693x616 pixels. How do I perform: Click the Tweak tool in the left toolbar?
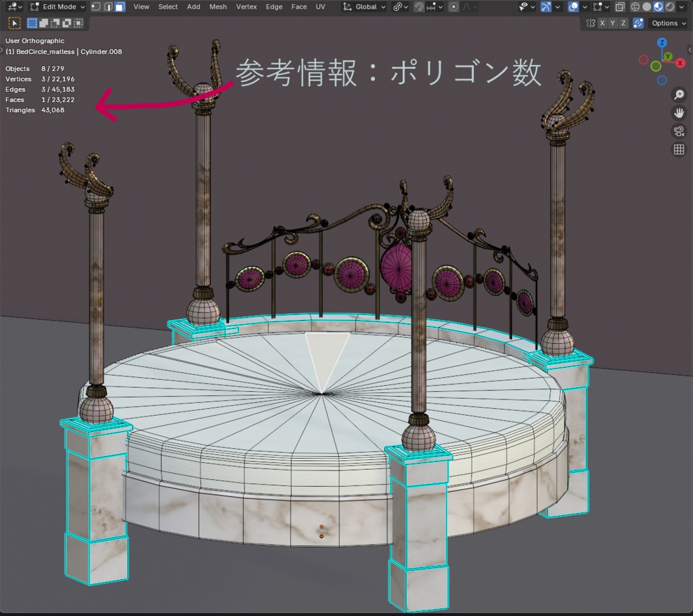(14, 22)
